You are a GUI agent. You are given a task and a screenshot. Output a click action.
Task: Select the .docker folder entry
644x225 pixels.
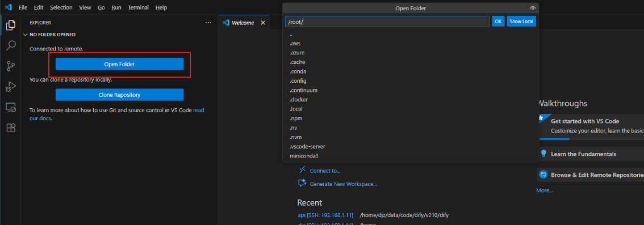[x=411, y=100]
